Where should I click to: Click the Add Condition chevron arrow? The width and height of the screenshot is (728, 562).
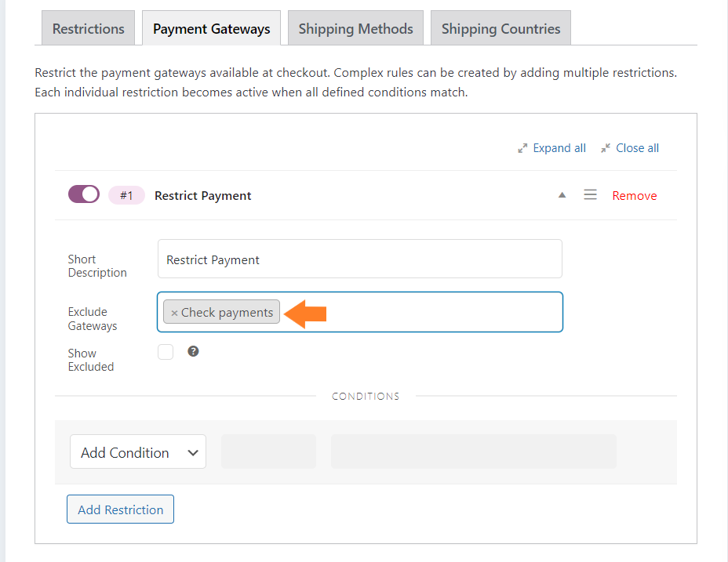193,452
